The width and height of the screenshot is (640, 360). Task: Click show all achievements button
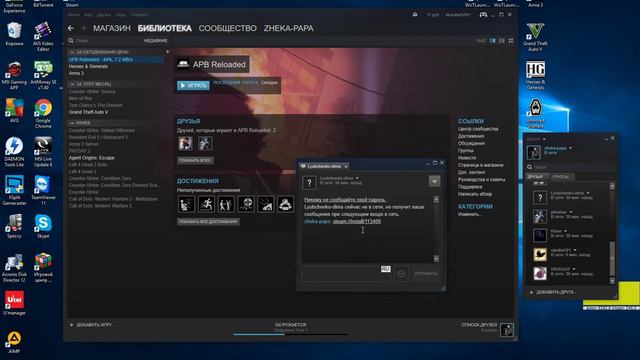pos(208,222)
